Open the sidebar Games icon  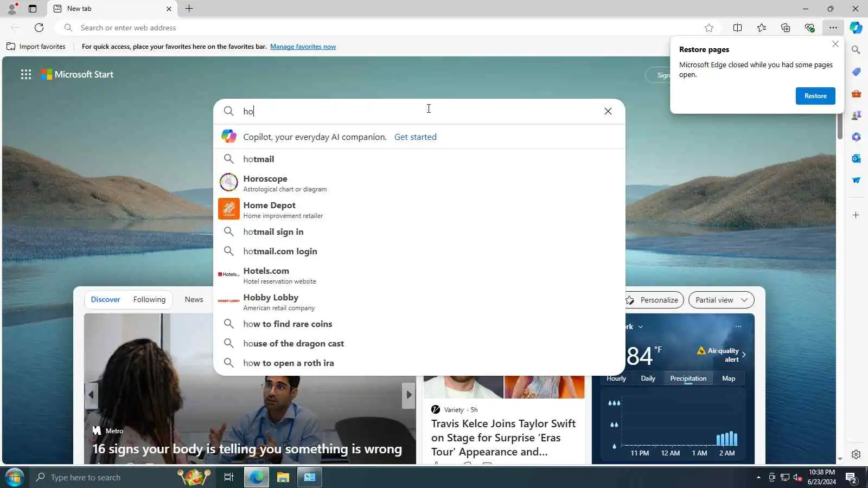[x=856, y=115]
